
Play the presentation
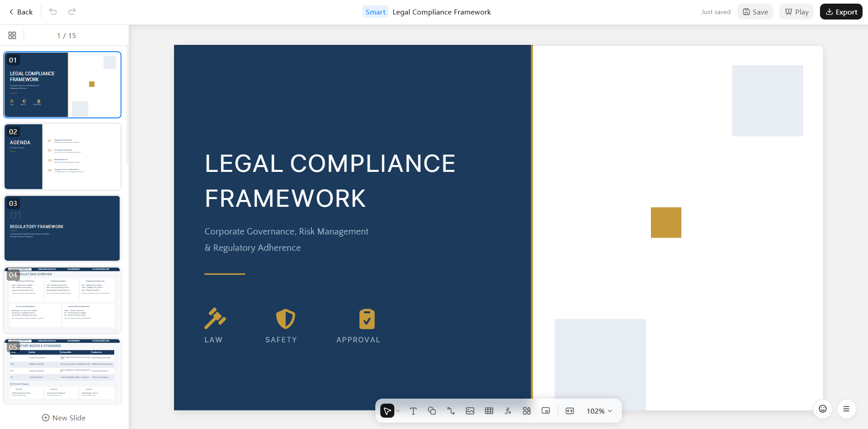796,12
